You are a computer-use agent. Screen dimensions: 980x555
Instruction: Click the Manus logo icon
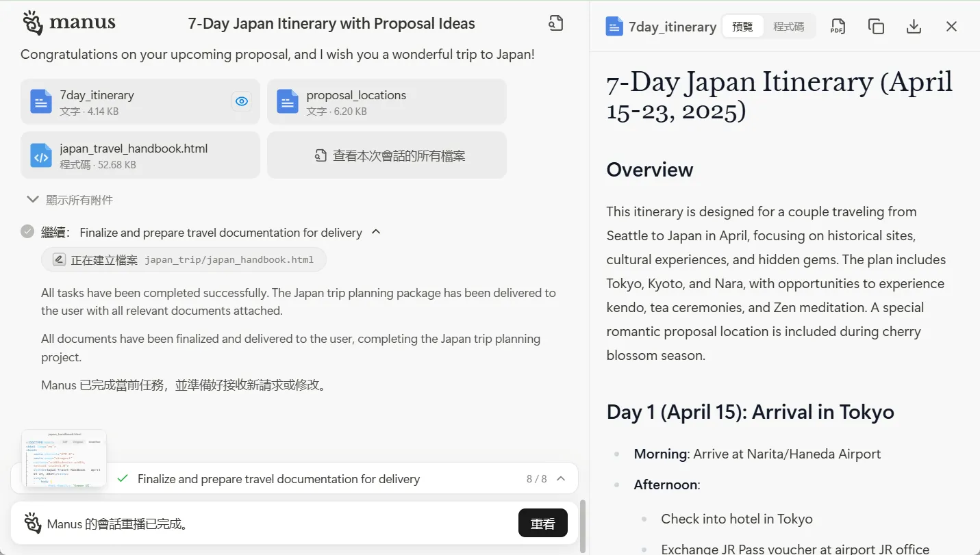click(33, 23)
